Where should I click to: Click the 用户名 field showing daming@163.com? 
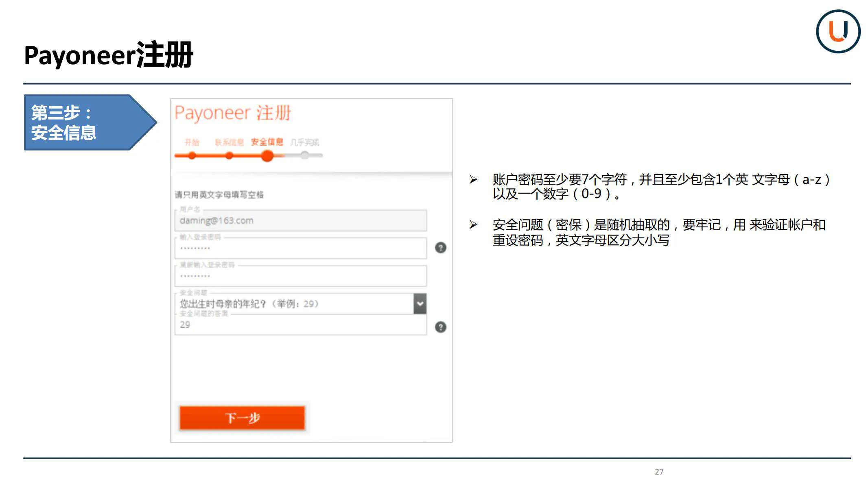coord(301,220)
